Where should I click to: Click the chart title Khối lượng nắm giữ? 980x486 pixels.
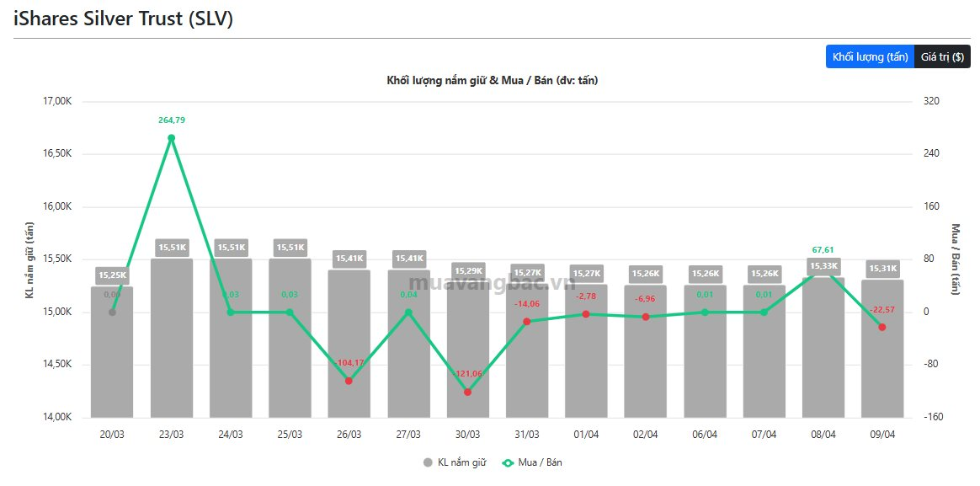click(492, 80)
